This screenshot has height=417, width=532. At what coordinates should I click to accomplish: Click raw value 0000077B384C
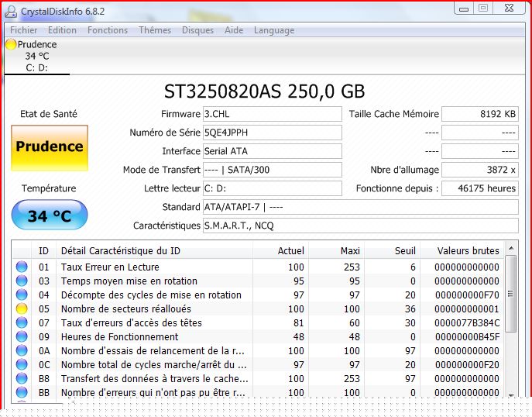(x=467, y=322)
